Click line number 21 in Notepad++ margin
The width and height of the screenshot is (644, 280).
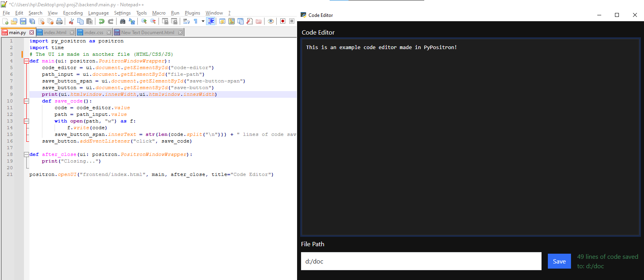click(10, 174)
